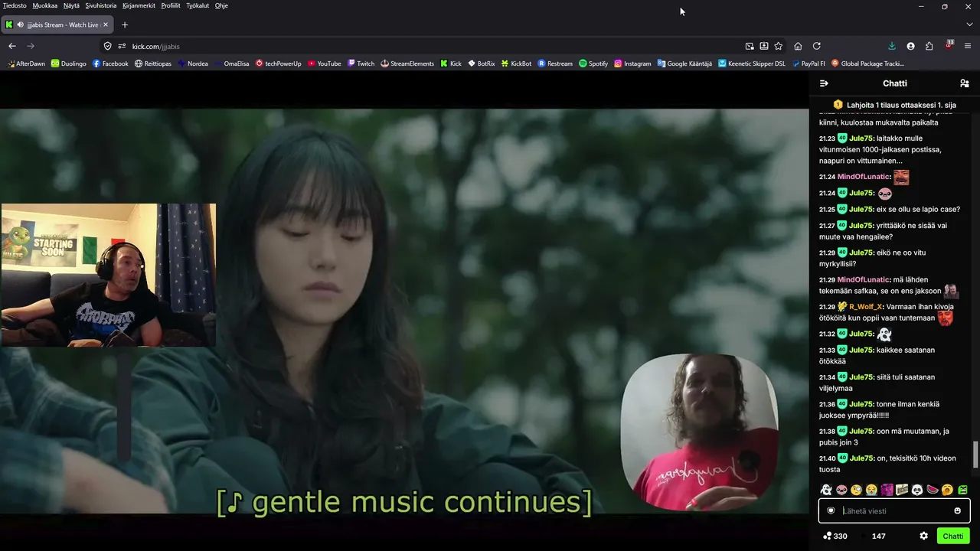The height and width of the screenshot is (551, 980).
Task: Open the PayPal FI bookmark
Action: pos(808,64)
